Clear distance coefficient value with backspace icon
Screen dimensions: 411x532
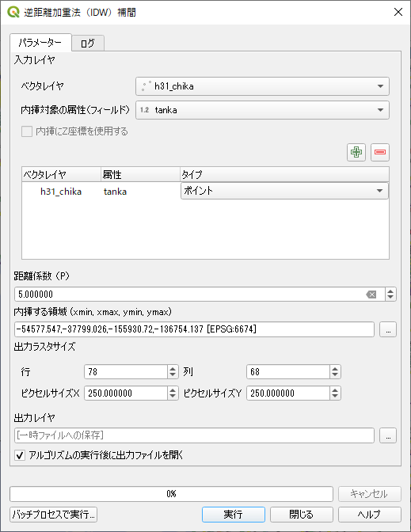coord(371,294)
